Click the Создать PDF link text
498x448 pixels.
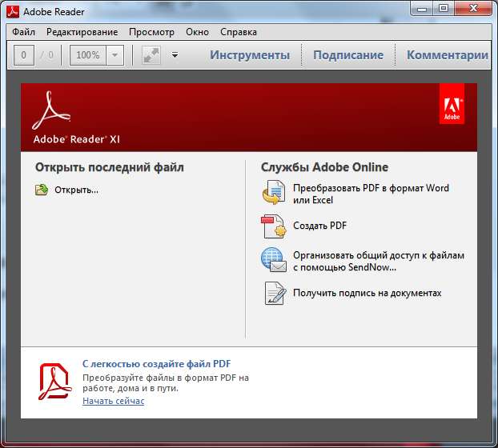click(319, 226)
